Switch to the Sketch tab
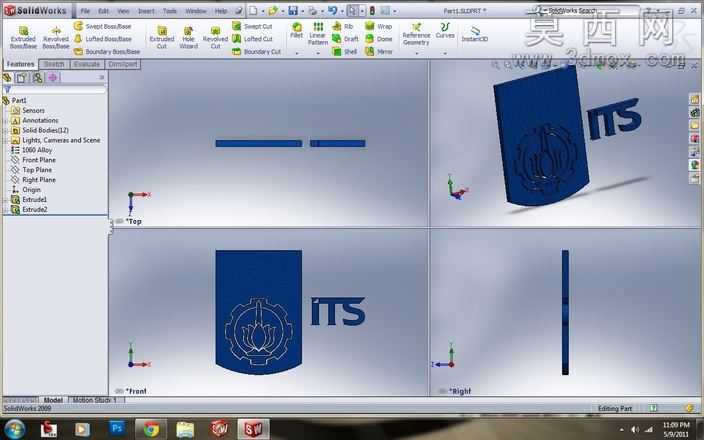Viewport: 704px width, 440px height. coord(54,64)
